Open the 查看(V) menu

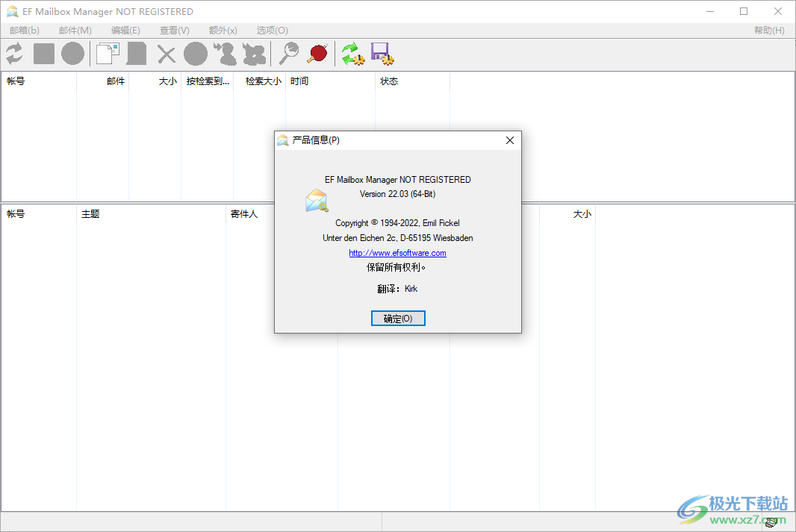pos(175,31)
